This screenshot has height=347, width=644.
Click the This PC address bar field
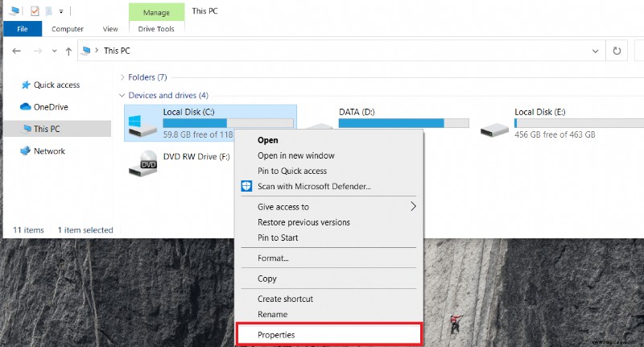(x=341, y=51)
